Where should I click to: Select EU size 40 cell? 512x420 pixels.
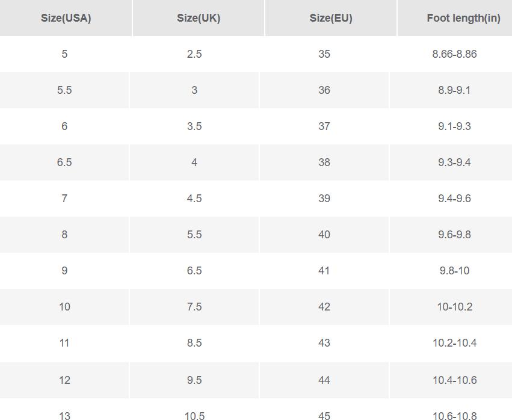[x=324, y=235]
